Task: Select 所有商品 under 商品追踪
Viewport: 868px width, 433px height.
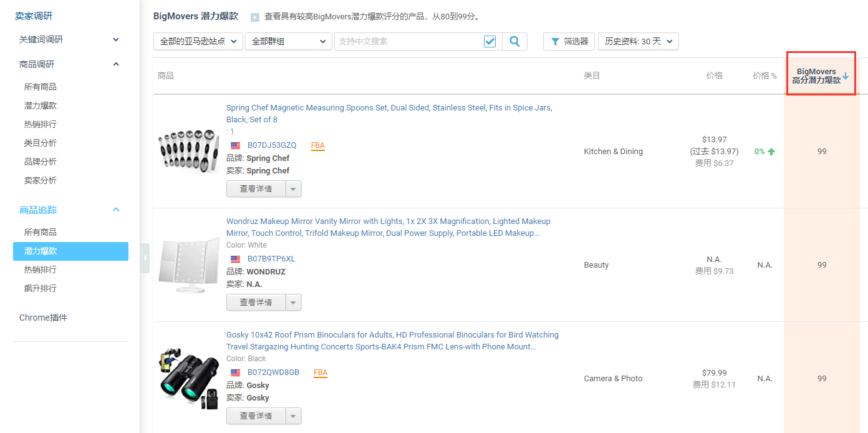Action: point(41,232)
